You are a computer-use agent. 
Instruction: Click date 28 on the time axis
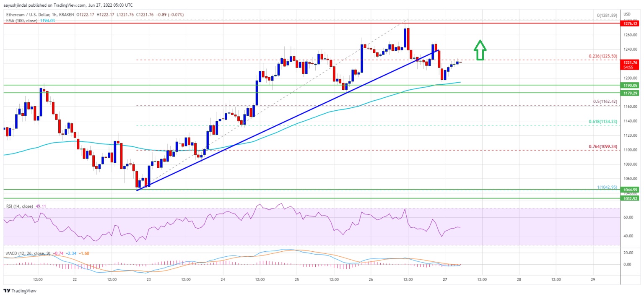[519, 279]
